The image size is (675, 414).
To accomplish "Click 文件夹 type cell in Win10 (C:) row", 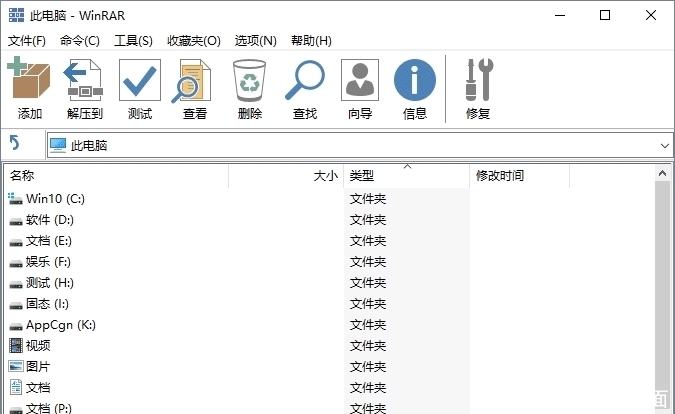I will pyautogui.click(x=368, y=199).
